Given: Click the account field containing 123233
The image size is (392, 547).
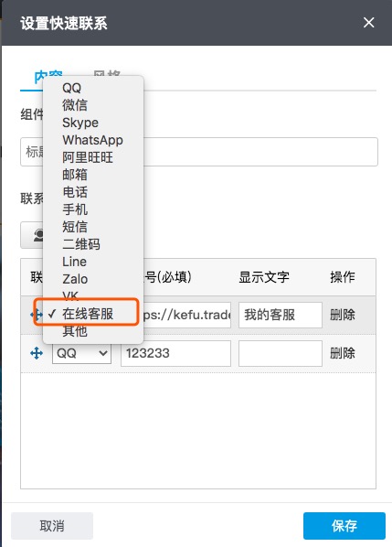Looking at the screenshot, I should tap(175, 353).
